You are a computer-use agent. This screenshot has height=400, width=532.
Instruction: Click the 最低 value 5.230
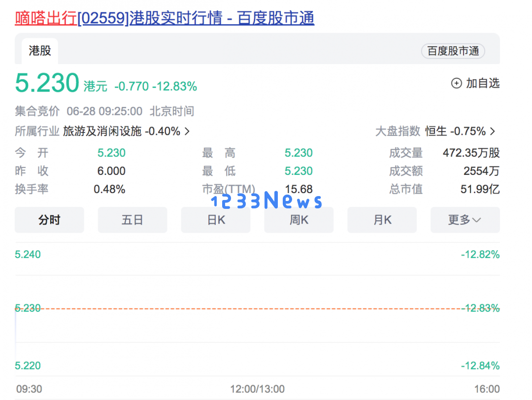point(299,171)
